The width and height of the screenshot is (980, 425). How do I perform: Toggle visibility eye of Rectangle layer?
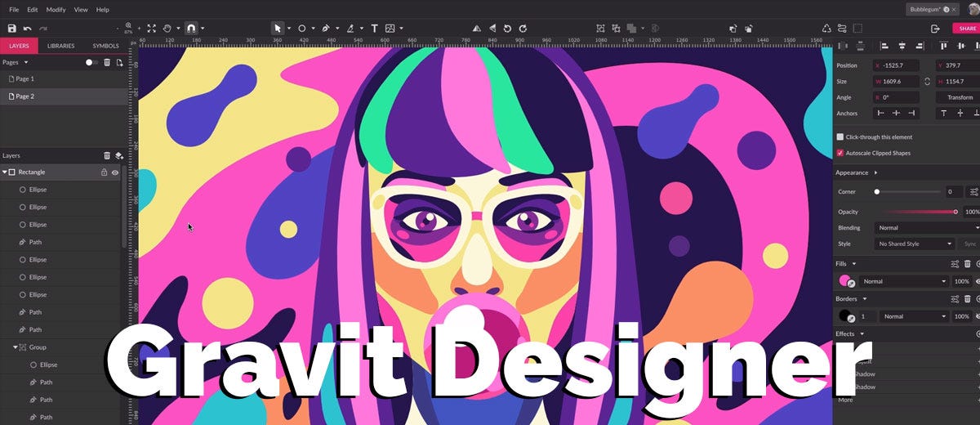(115, 172)
